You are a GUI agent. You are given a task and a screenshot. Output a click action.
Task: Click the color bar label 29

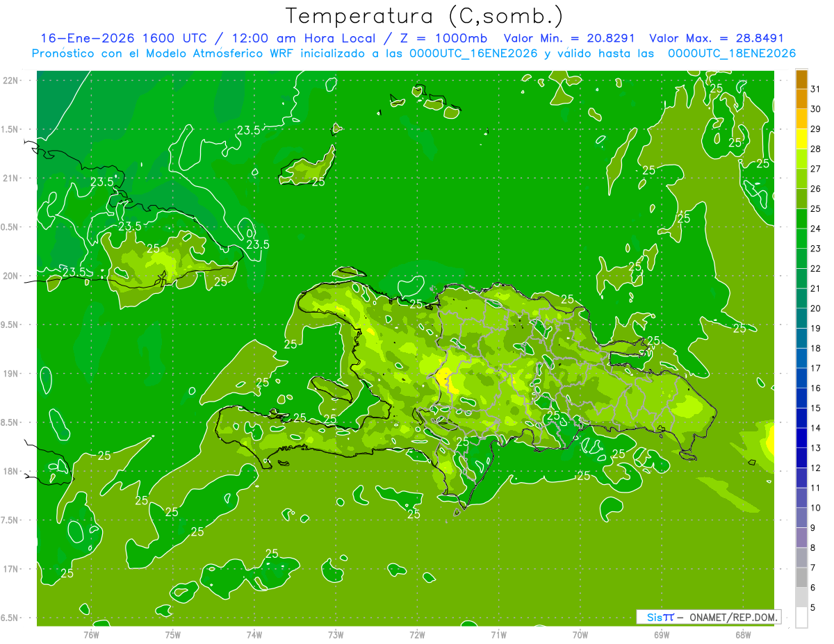816,129
